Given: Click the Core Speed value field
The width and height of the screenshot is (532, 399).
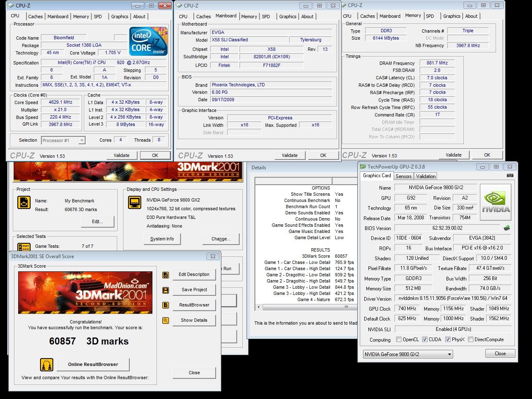Looking at the screenshot, I should (x=60, y=102).
